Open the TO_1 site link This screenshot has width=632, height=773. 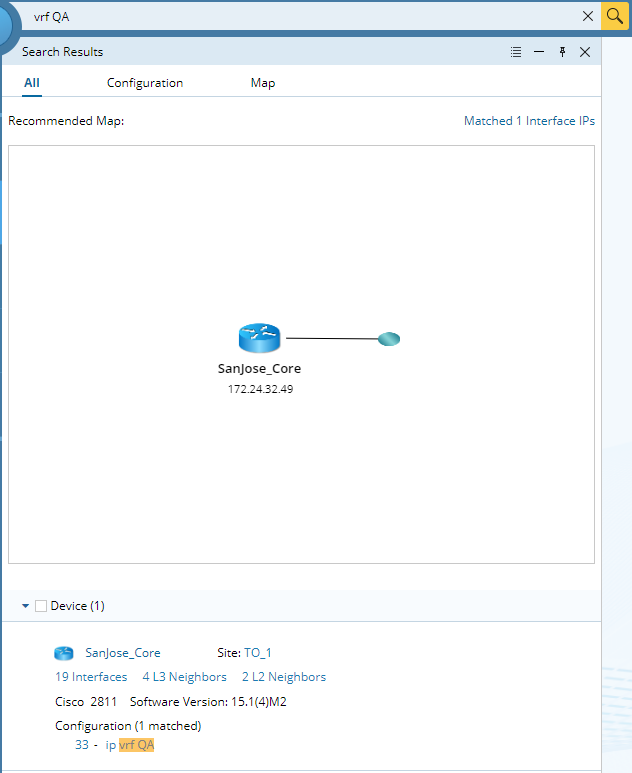258,653
